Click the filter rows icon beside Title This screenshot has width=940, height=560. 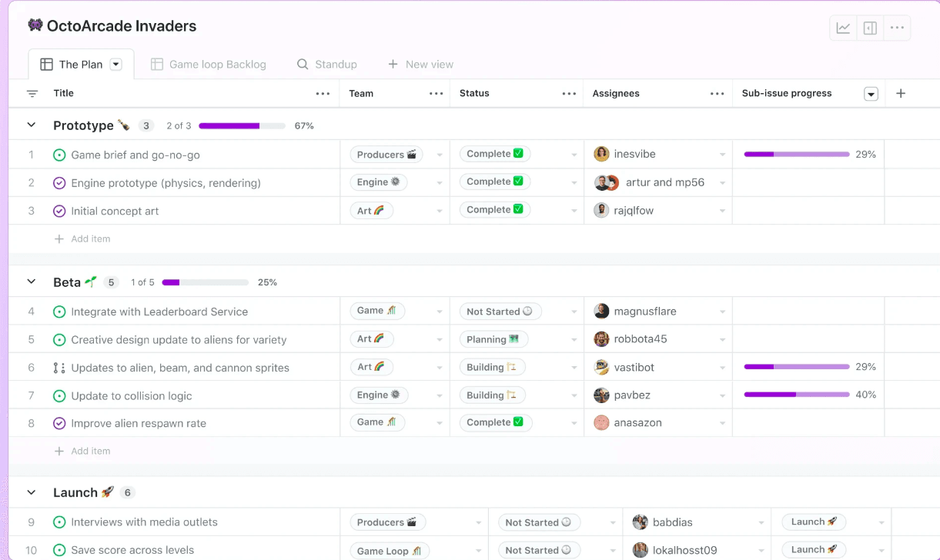32,93
